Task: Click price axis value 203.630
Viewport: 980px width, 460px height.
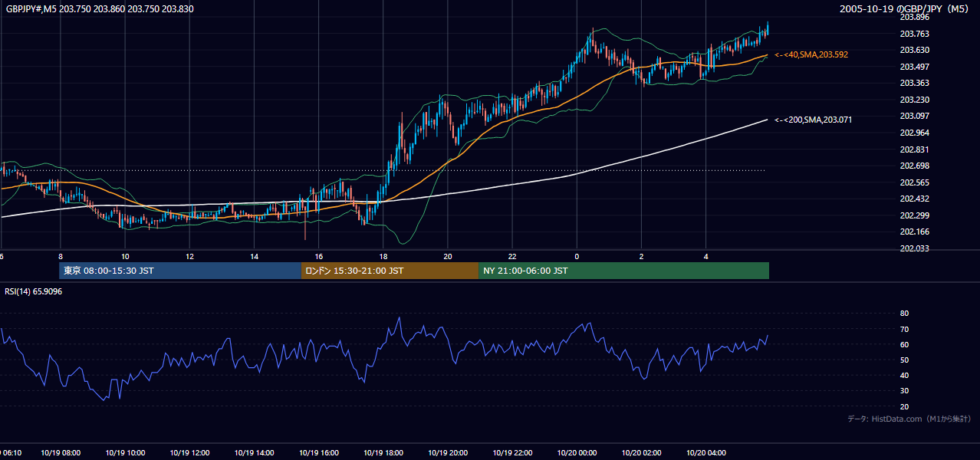Action: tap(914, 50)
